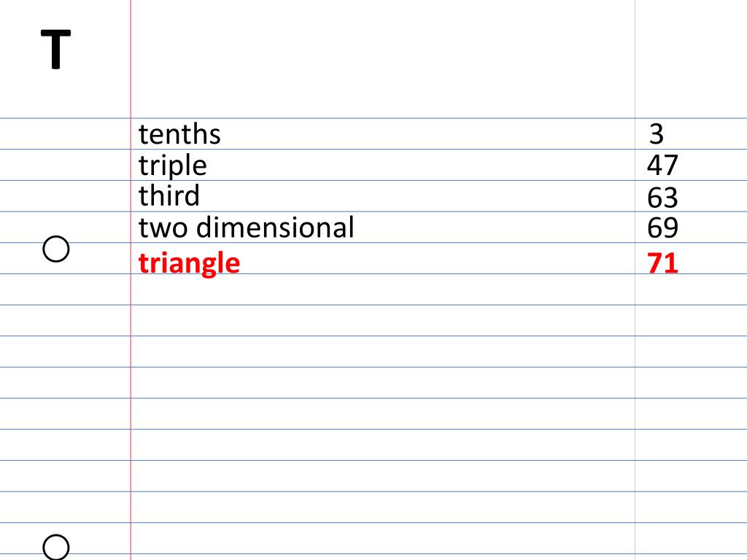The height and width of the screenshot is (560, 747).
Task: Click the red triangle entry
Action: 189,263
